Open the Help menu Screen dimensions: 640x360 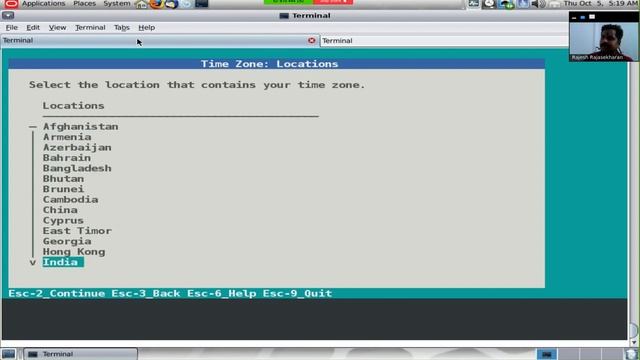pos(146,27)
